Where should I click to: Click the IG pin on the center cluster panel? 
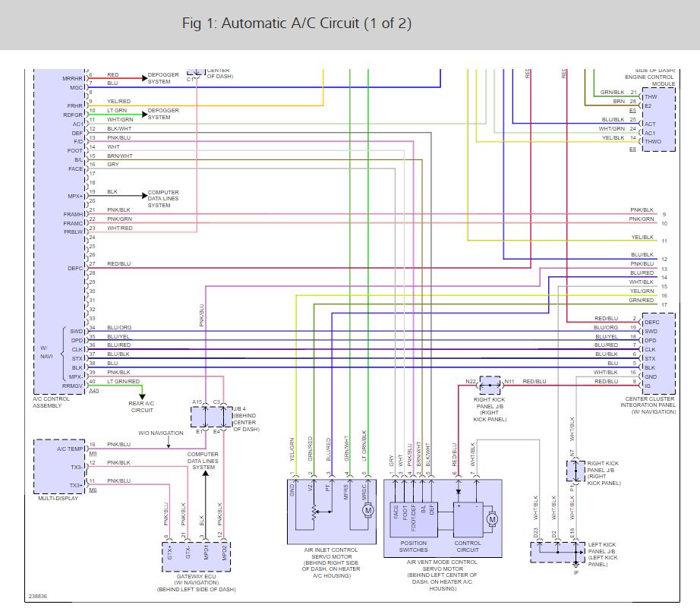click(648, 386)
